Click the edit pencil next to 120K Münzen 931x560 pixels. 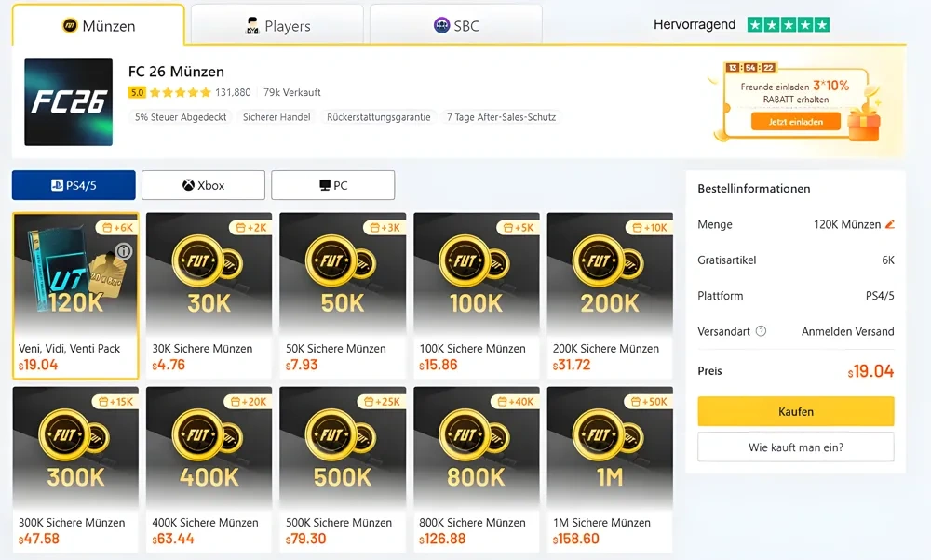click(890, 224)
